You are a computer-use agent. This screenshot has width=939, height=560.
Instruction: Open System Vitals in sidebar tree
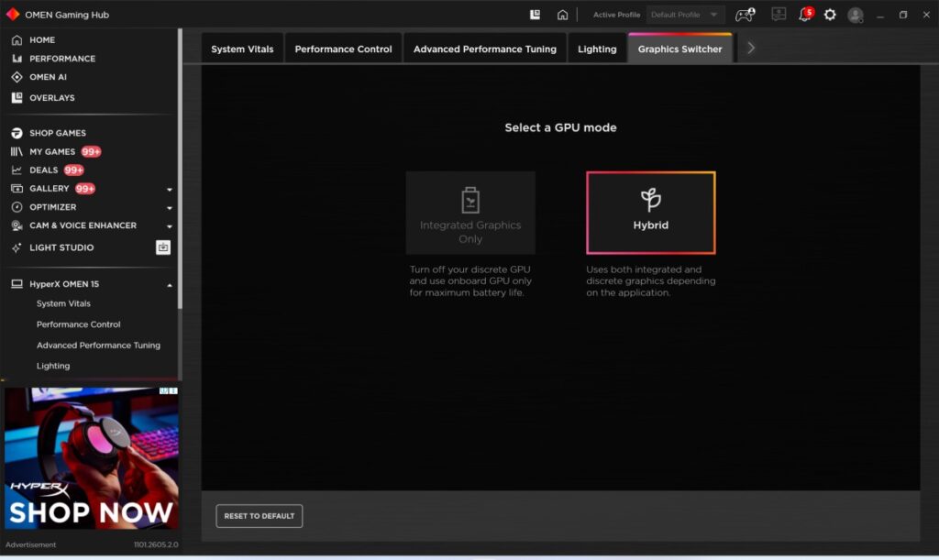63,303
